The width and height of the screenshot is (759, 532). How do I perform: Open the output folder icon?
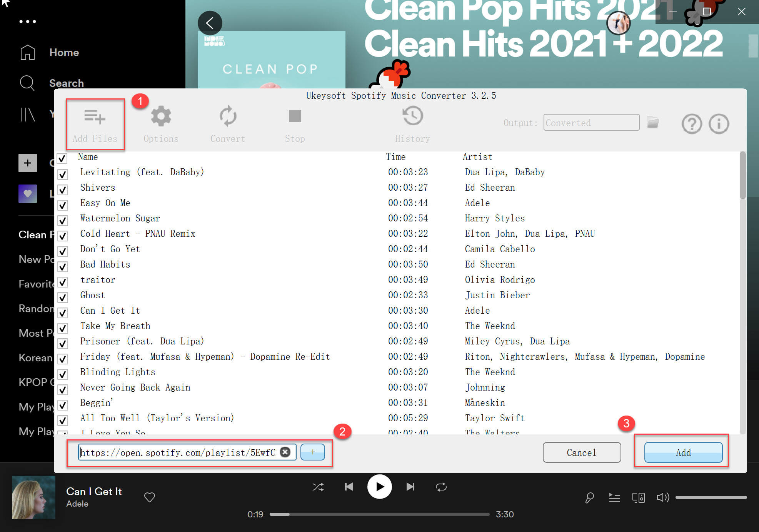coord(653,123)
